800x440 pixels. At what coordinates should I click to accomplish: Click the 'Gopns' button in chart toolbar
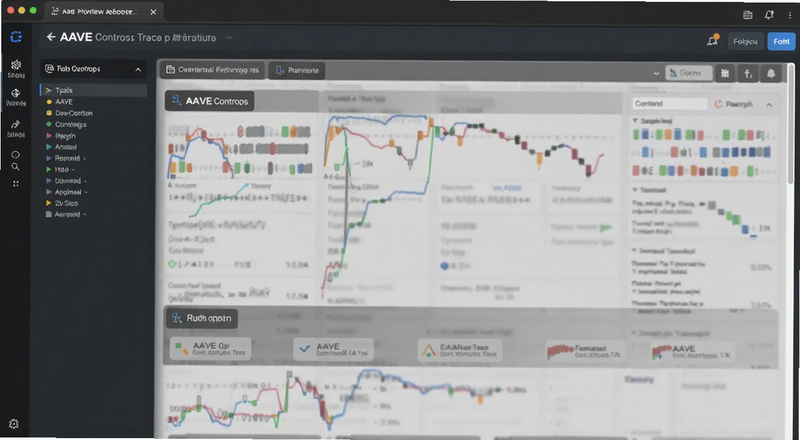tap(689, 73)
